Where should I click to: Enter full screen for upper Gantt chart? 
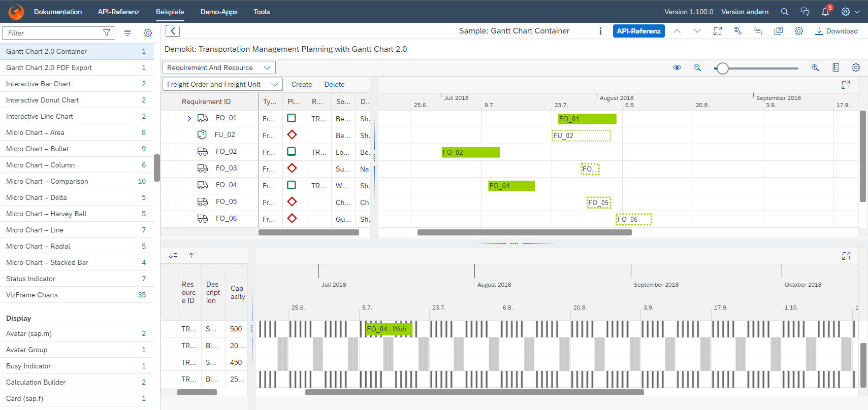tap(846, 85)
